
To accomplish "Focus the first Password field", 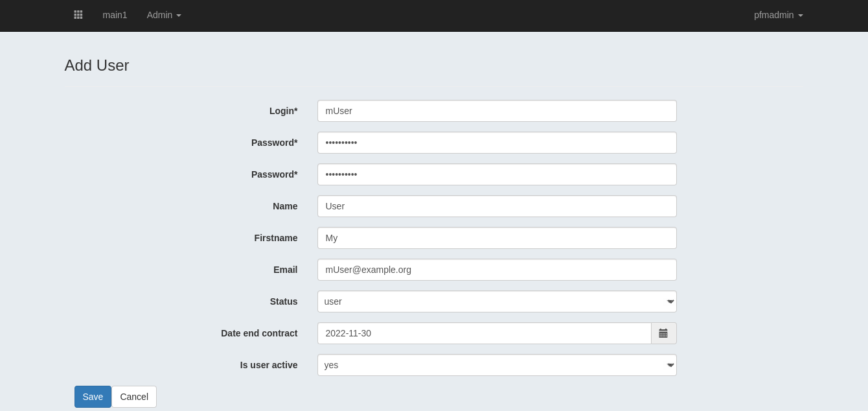I will [497, 143].
